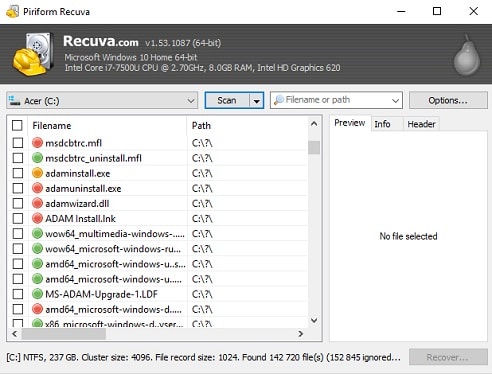Click the Piriform pear logo
Screen dimensions: 492x374
click(467, 55)
